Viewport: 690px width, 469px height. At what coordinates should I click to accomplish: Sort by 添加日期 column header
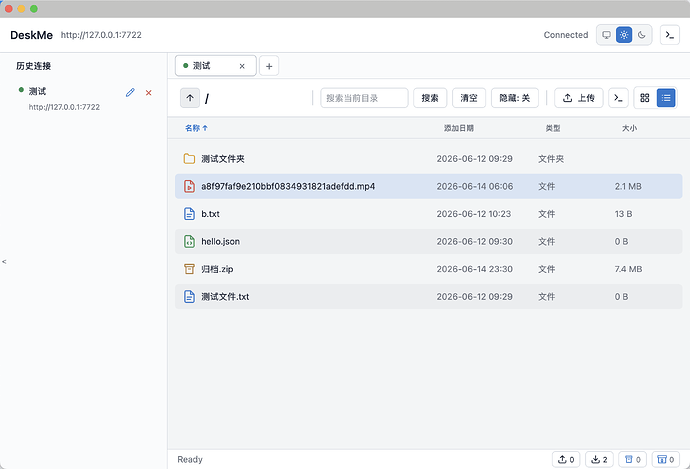coord(459,128)
